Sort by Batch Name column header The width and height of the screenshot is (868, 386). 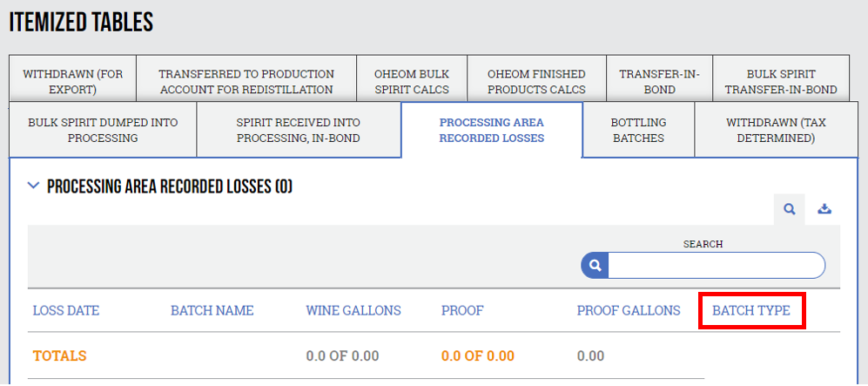(x=212, y=311)
